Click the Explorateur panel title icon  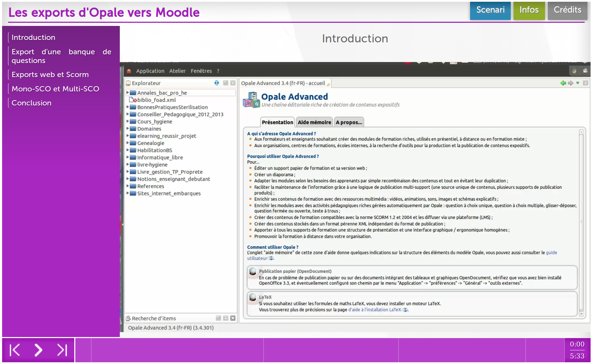click(128, 83)
